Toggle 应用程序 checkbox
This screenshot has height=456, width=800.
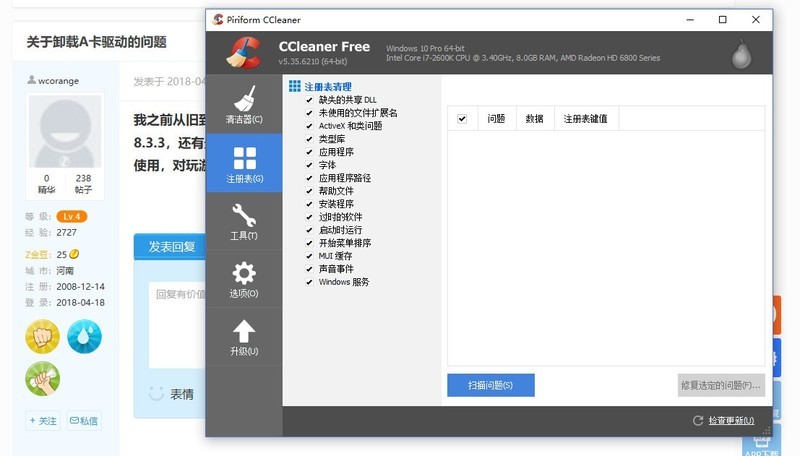click(x=309, y=152)
